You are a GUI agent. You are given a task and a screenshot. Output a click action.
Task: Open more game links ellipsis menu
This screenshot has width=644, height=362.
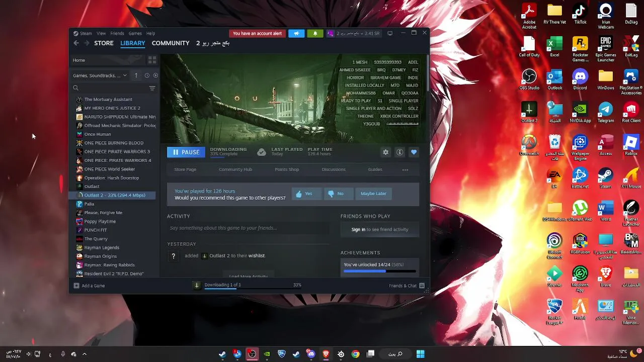(x=405, y=170)
